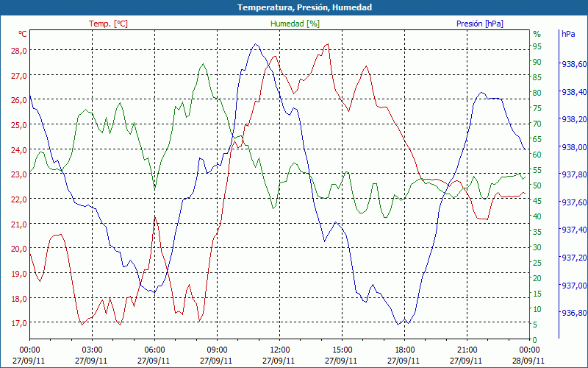Viewport: 588px width, 368px height.
Task: Click the % unit label on humidity axis
Action: pyautogui.click(x=537, y=34)
